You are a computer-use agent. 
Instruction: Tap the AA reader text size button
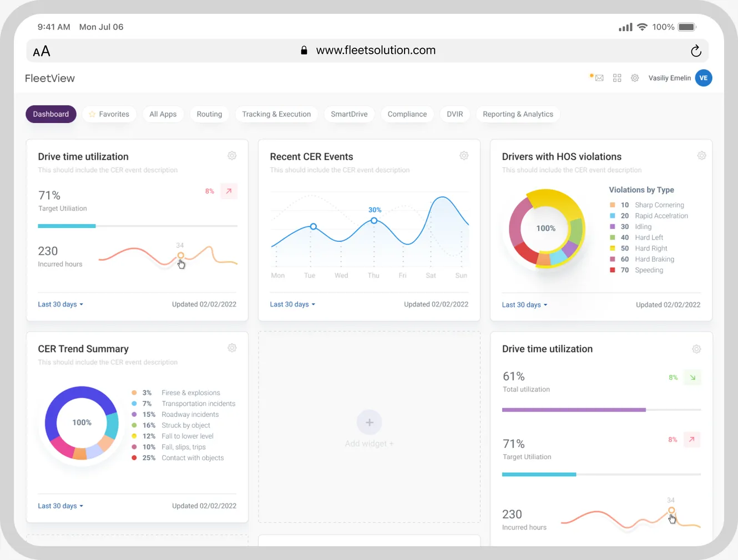(x=42, y=52)
